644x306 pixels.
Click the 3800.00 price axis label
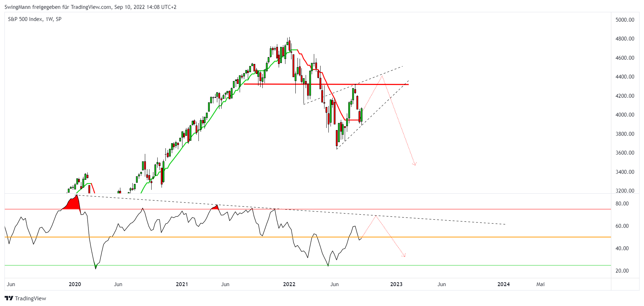click(x=625, y=134)
